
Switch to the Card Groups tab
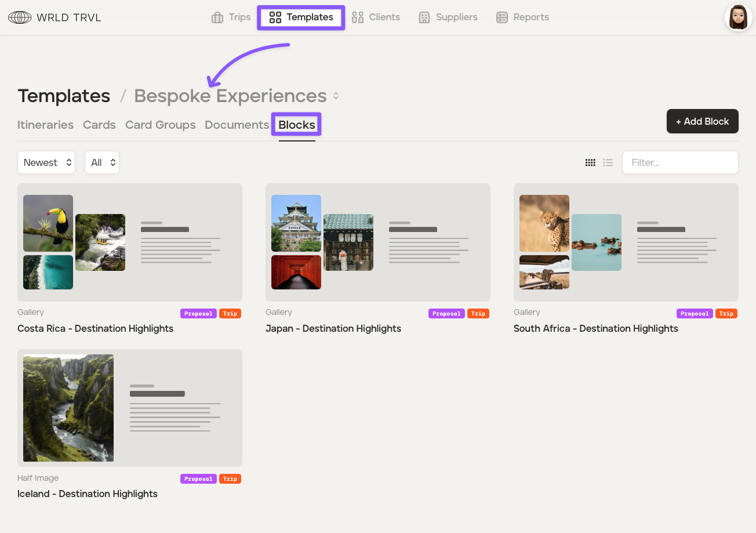(x=160, y=125)
